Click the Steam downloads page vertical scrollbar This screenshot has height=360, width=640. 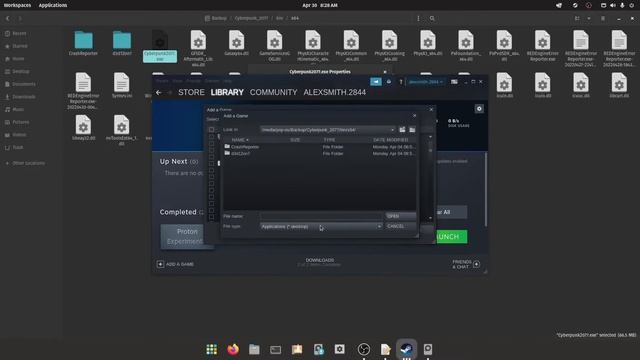(x=486, y=189)
